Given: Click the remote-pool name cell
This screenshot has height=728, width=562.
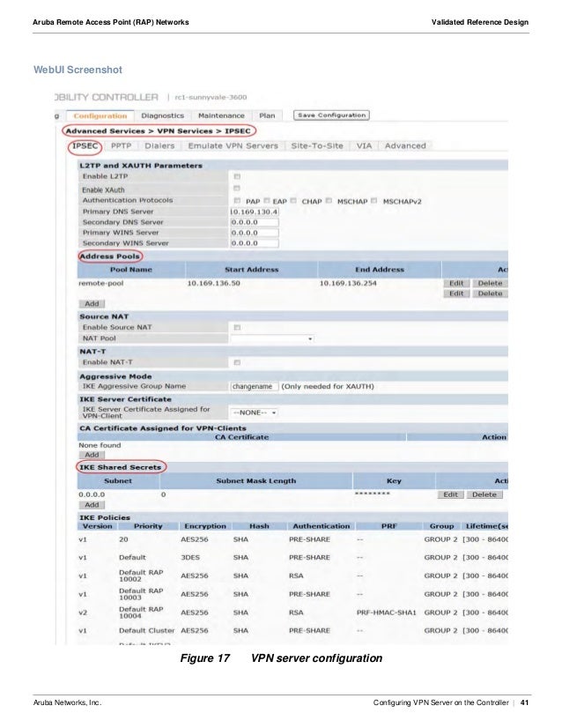Looking at the screenshot, I should (101, 283).
